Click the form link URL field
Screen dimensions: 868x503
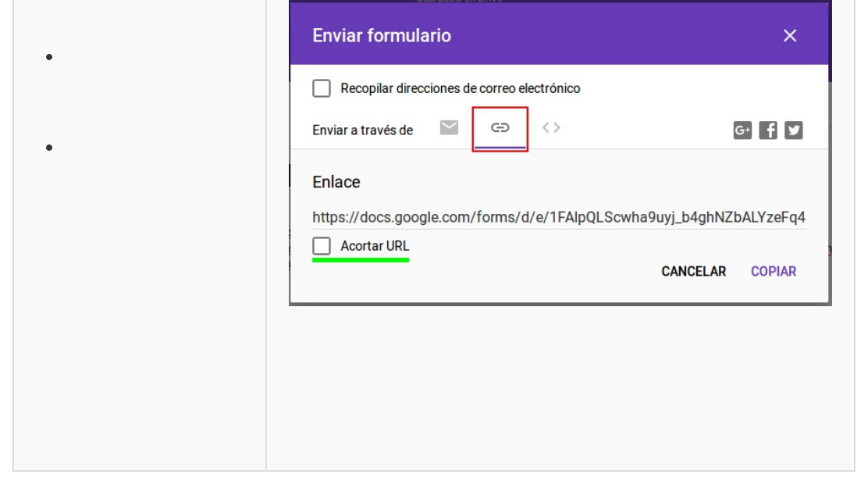coord(559,217)
